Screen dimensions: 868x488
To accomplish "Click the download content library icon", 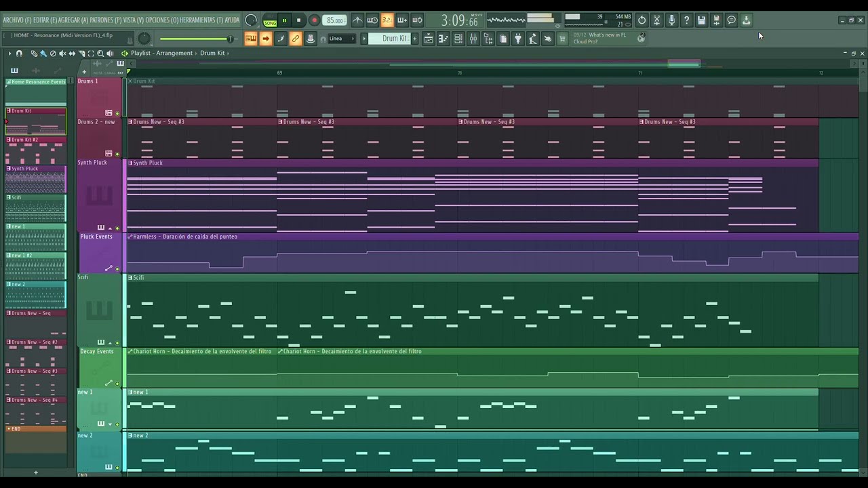I will point(746,20).
